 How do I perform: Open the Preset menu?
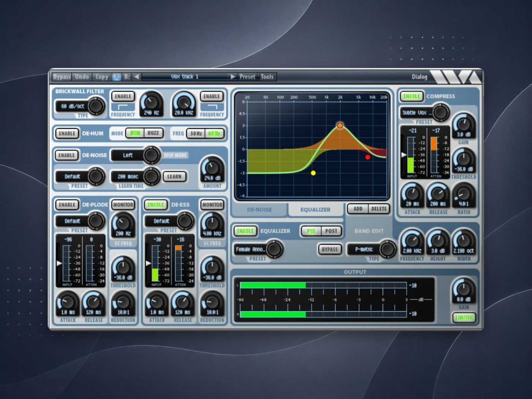pyautogui.click(x=247, y=77)
